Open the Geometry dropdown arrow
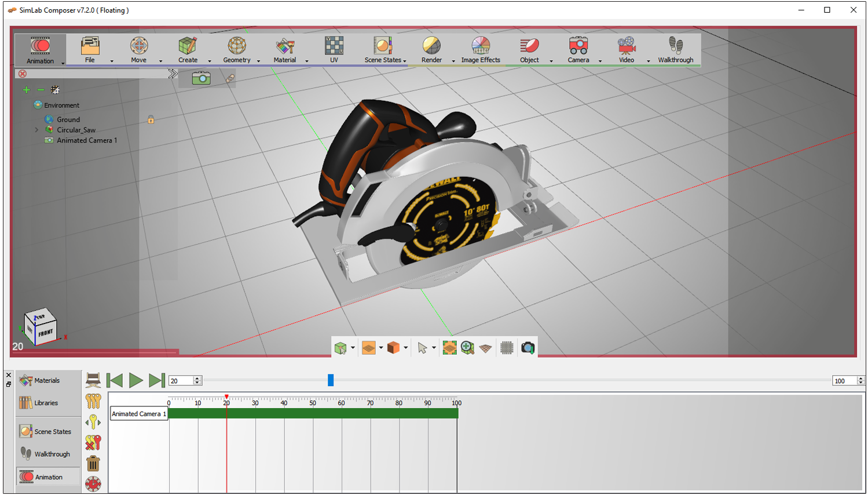 click(258, 61)
